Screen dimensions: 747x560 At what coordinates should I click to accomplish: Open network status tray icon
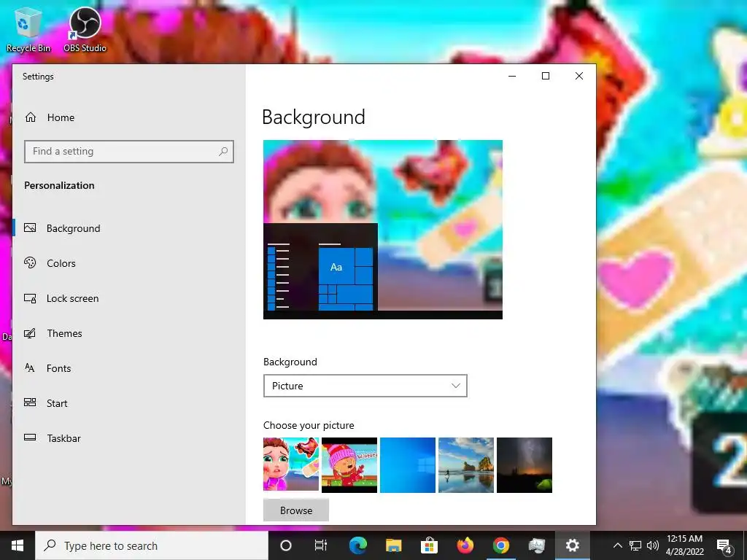[x=635, y=545]
